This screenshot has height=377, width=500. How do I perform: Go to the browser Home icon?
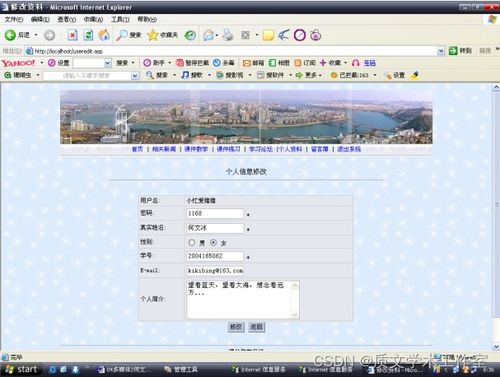click(104, 35)
